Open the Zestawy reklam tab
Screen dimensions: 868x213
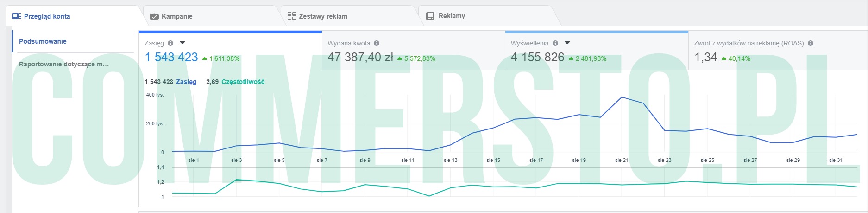[323, 16]
